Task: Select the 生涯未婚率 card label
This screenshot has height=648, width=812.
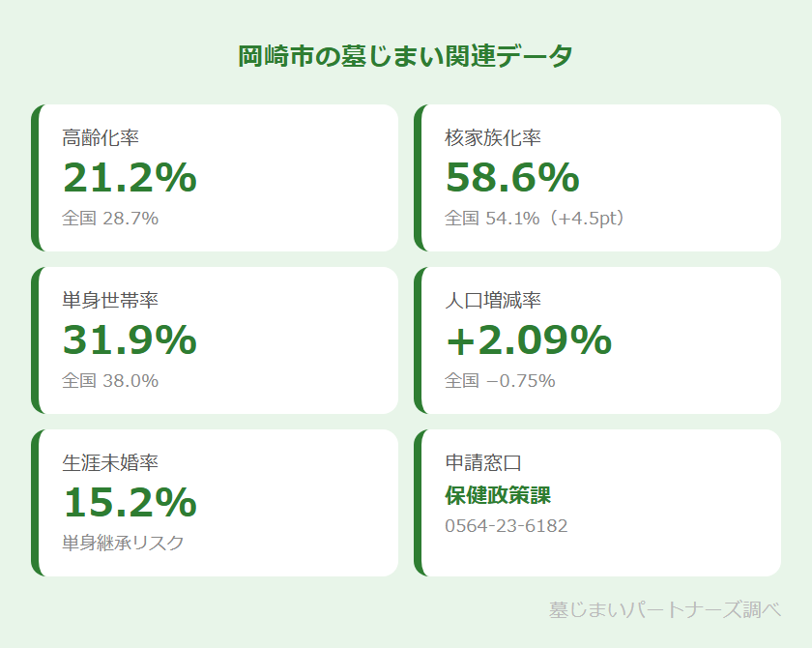Action: [x=110, y=462]
